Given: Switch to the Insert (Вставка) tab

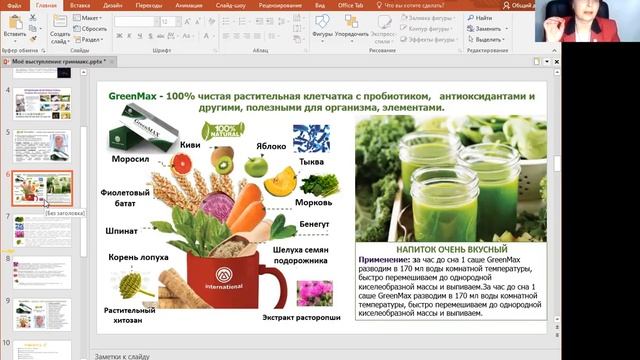Looking at the screenshot, I should [x=80, y=5].
